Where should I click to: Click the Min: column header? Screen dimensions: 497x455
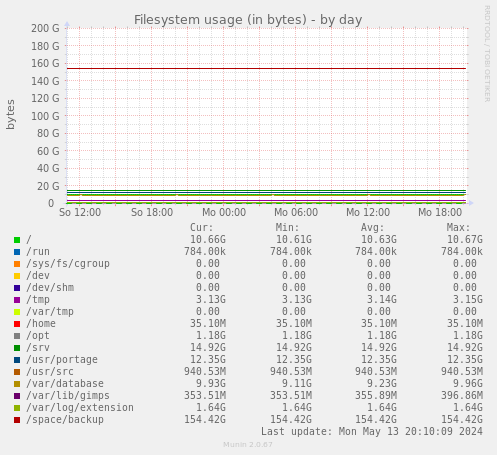pyautogui.click(x=287, y=227)
